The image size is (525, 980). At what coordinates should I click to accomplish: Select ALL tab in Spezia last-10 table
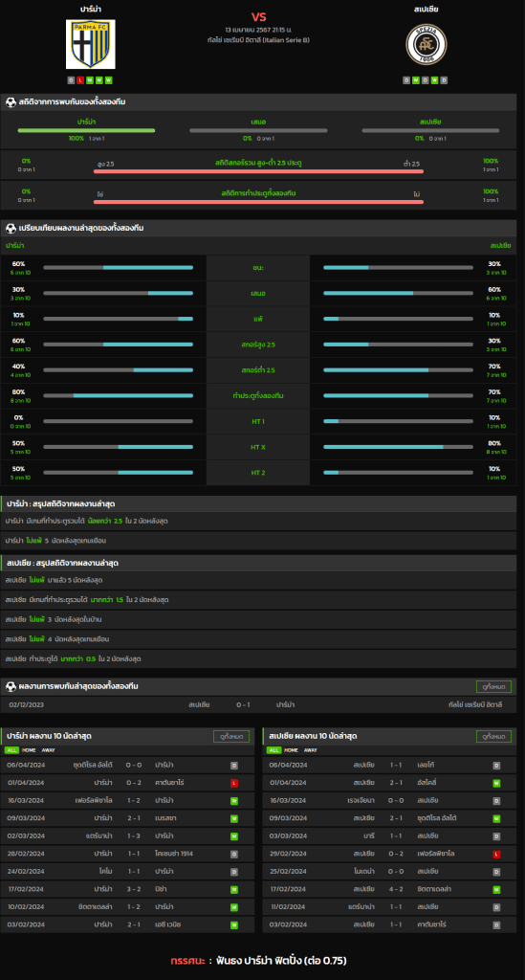(x=274, y=750)
